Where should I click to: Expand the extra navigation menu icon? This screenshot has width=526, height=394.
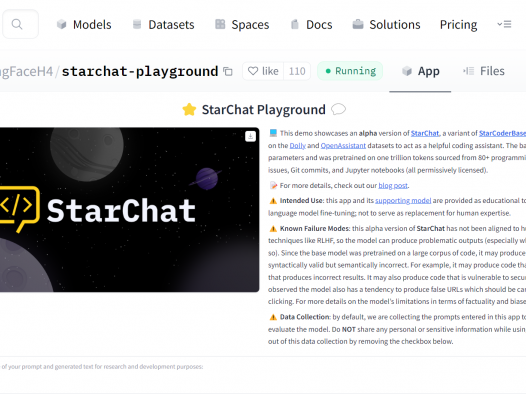point(504,24)
